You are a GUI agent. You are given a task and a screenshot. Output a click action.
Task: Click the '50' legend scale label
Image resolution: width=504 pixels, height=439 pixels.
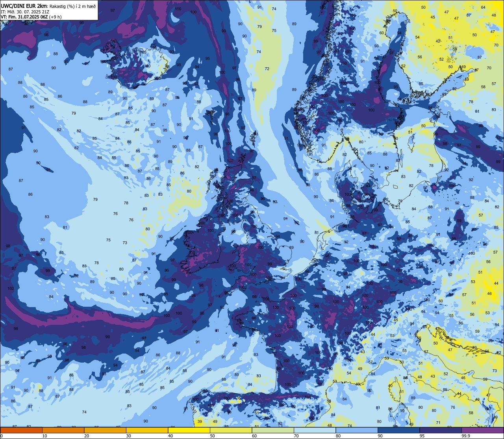tap(213, 436)
